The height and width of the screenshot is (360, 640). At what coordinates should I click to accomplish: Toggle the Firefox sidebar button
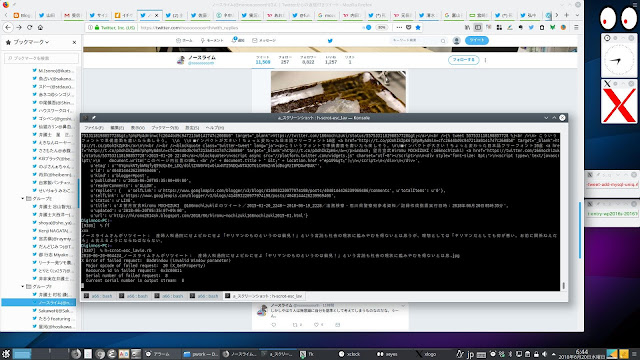coord(478,27)
